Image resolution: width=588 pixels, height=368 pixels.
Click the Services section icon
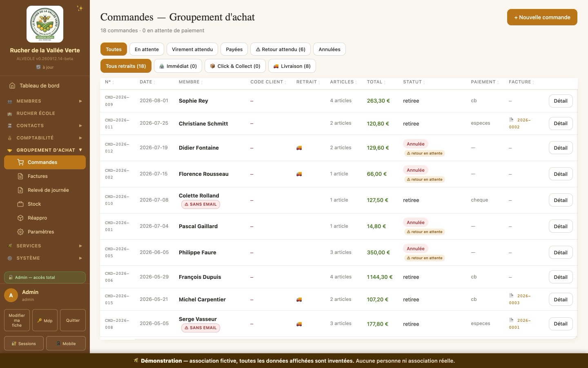tap(10, 246)
